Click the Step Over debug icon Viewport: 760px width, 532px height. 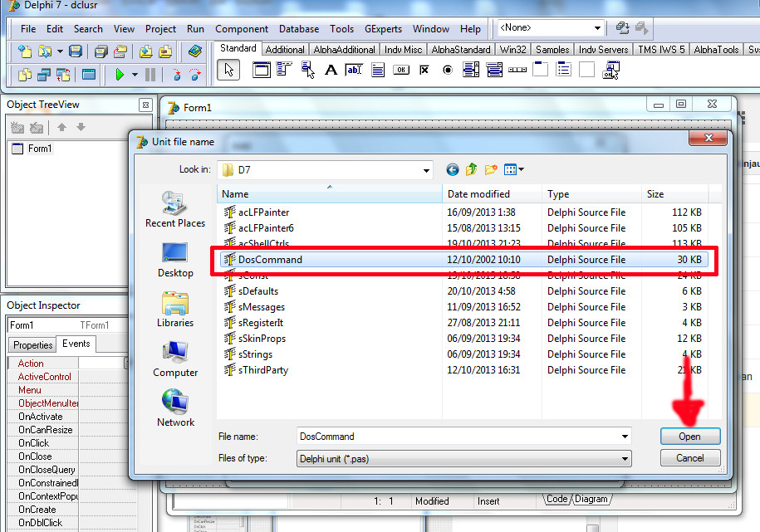(195, 75)
